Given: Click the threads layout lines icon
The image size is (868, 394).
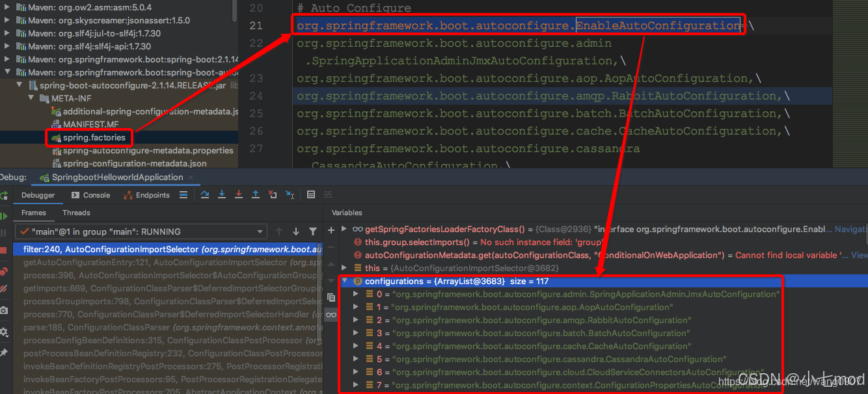Looking at the screenshot, I should coord(183,195).
